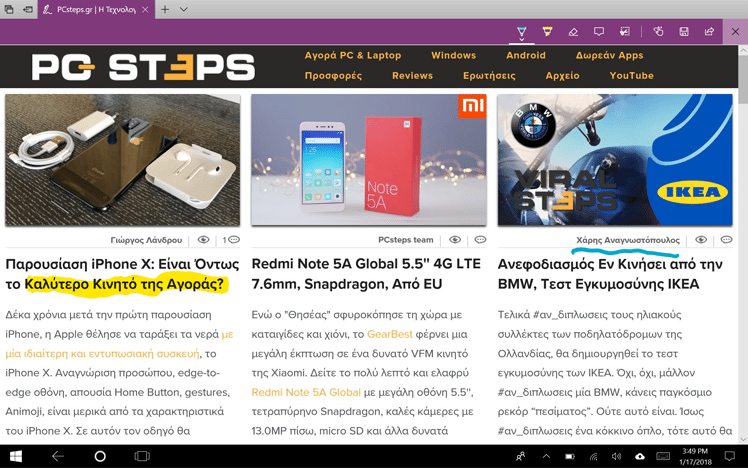The width and height of the screenshot is (748, 468).
Task: Select the Eraser tool
Action: (x=573, y=31)
